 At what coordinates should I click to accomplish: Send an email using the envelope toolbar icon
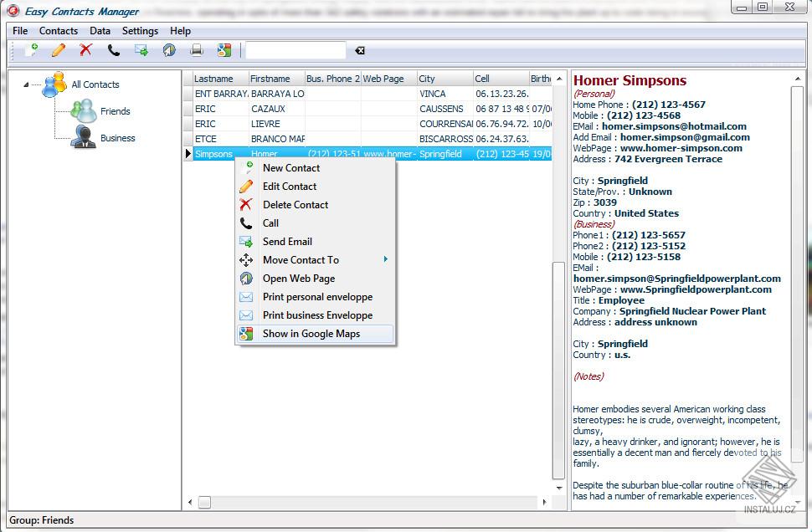click(x=141, y=50)
